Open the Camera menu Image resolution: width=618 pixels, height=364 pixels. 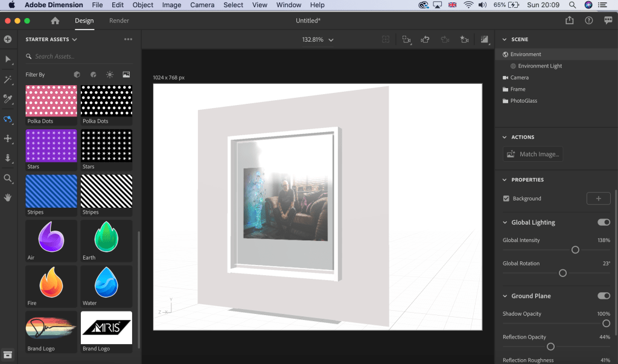tap(202, 5)
